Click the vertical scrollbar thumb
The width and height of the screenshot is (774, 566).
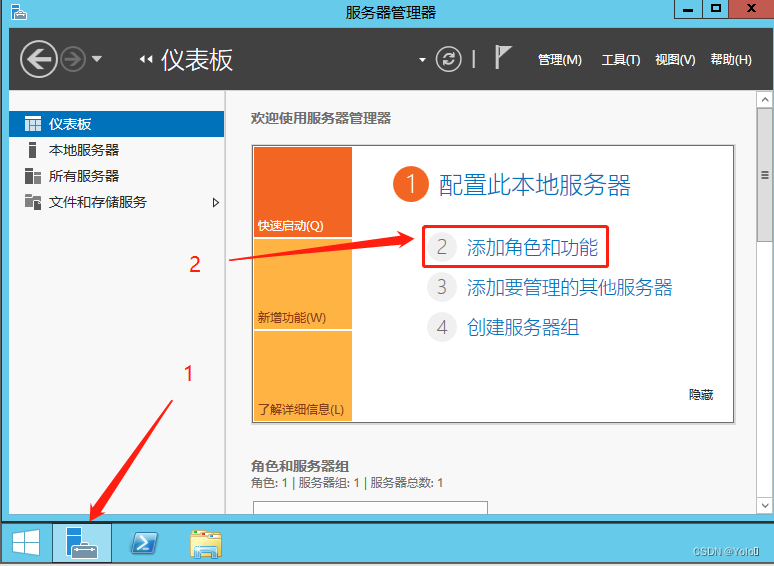click(x=765, y=175)
